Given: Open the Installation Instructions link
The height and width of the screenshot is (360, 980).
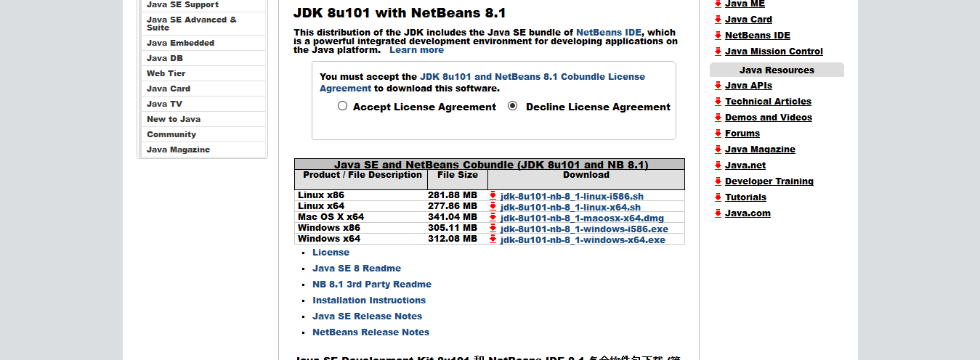Looking at the screenshot, I should pos(369,300).
